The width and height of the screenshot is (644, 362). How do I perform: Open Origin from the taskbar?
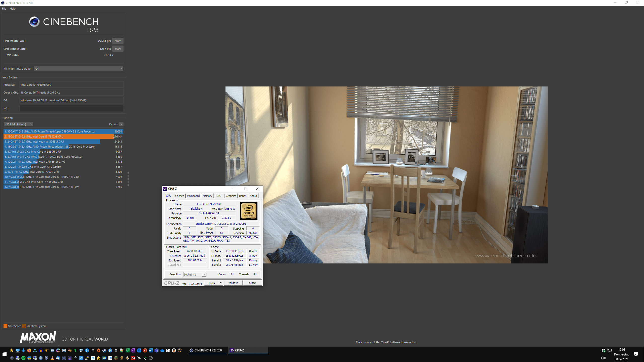(x=99, y=350)
